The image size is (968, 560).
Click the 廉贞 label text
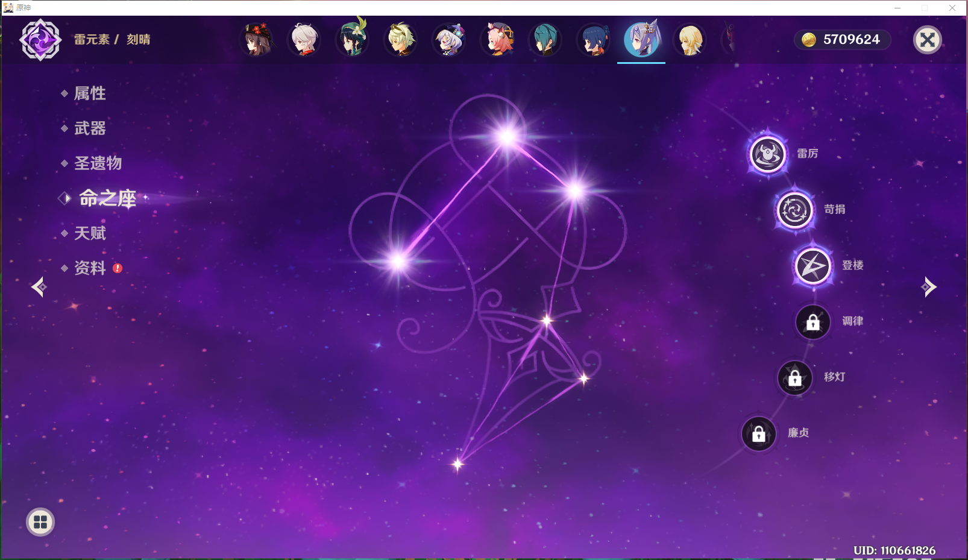799,433
